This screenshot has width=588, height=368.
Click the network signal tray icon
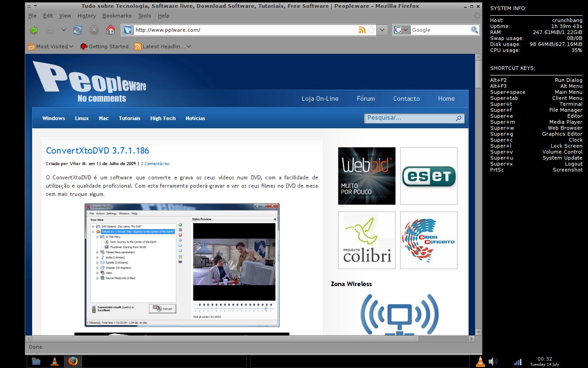pos(518,362)
